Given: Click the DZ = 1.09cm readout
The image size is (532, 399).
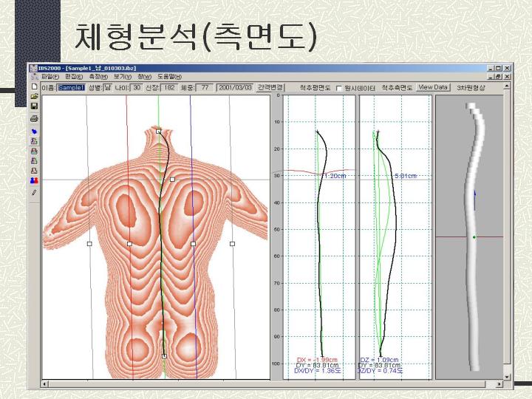Looking at the screenshot, I should (x=379, y=360).
